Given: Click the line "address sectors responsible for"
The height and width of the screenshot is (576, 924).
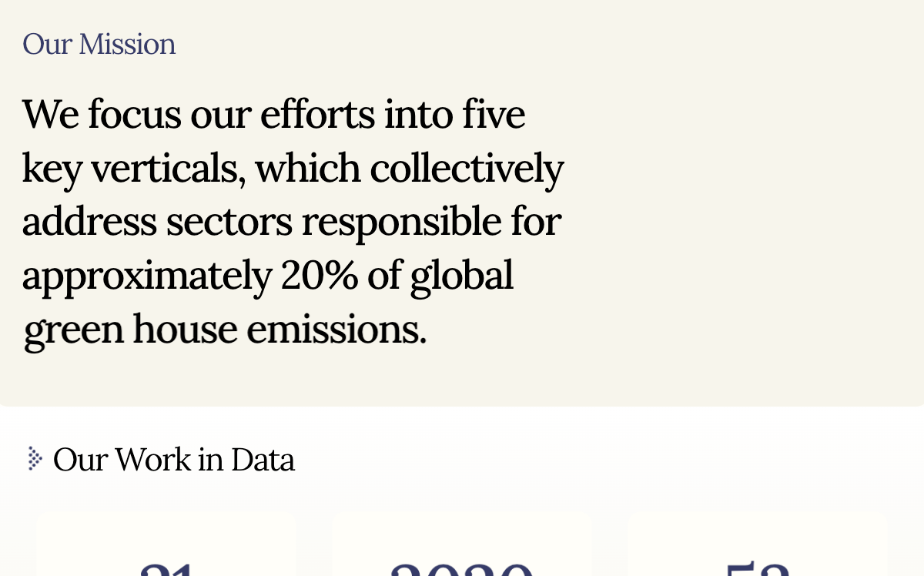Looking at the screenshot, I should pos(292,221).
